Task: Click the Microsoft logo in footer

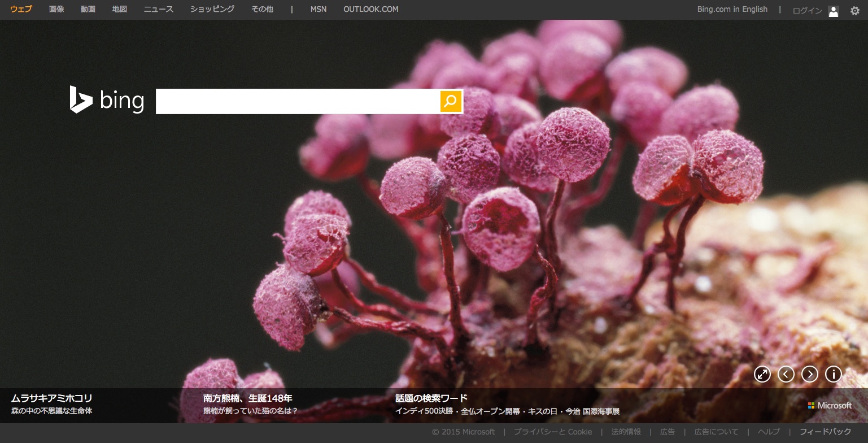Action: click(830, 406)
